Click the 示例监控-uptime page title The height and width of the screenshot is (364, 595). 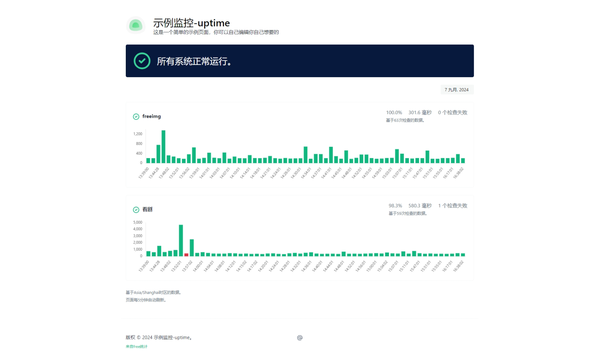click(192, 23)
